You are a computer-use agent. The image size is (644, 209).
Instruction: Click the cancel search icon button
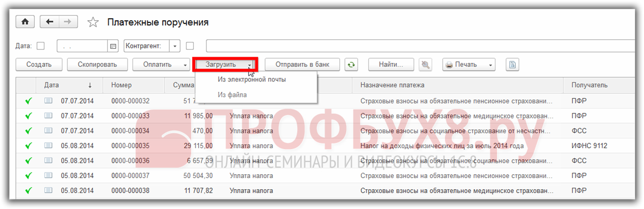pyautogui.click(x=425, y=64)
